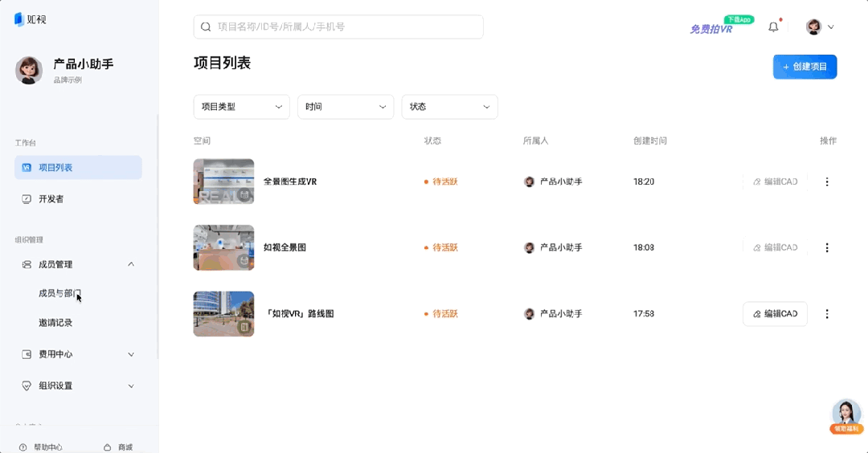Focus the project search input field
This screenshot has width=868, height=453.
(338, 27)
